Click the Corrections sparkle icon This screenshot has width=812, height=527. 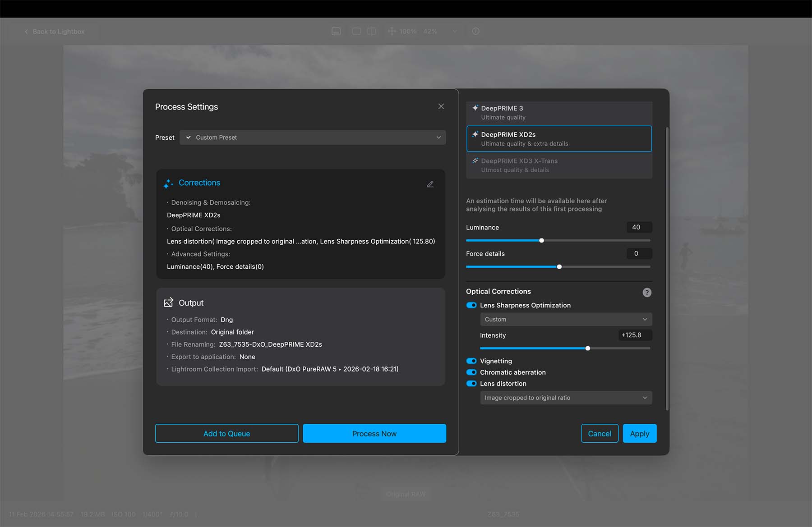click(168, 183)
